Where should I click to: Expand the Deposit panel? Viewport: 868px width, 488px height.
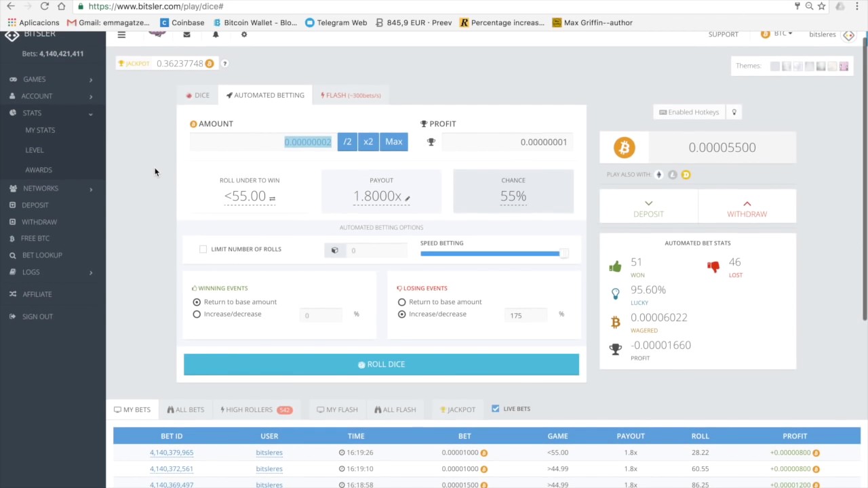(648, 207)
